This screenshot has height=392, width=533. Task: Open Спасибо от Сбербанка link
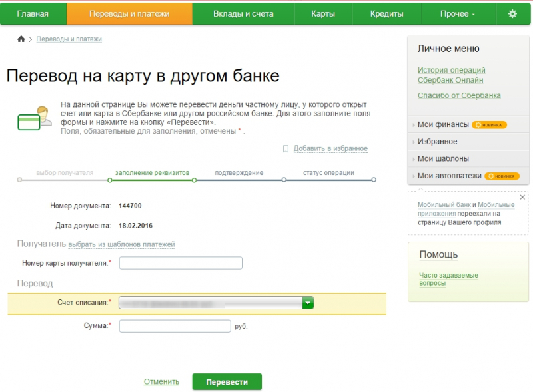coord(459,95)
